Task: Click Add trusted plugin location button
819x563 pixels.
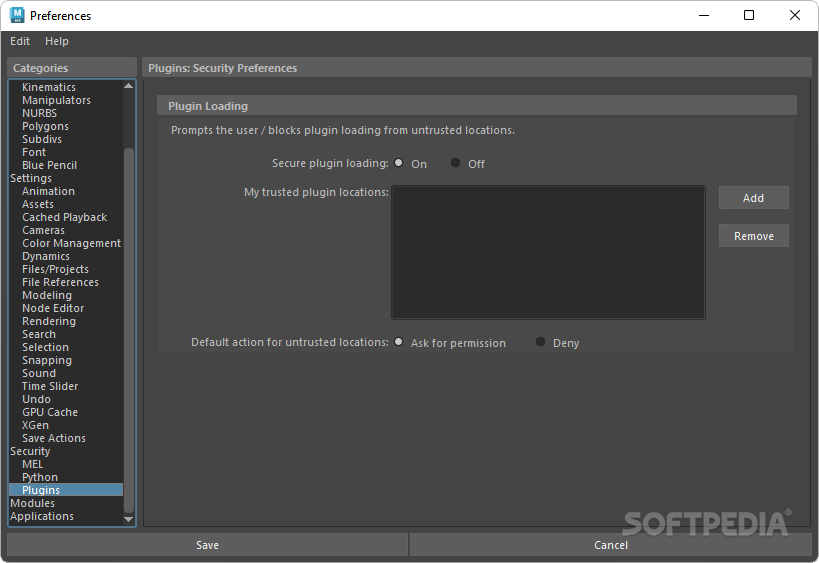Action: [x=754, y=198]
